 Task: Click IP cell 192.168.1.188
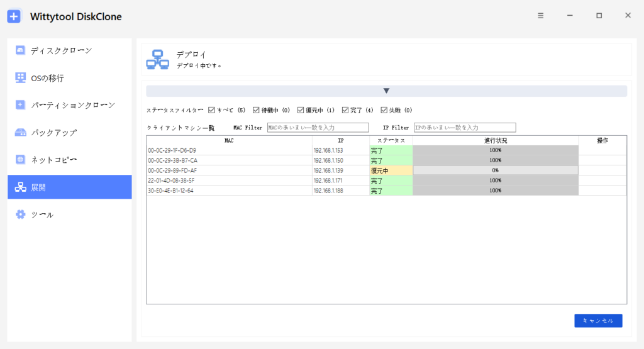(x=341, y=191)
